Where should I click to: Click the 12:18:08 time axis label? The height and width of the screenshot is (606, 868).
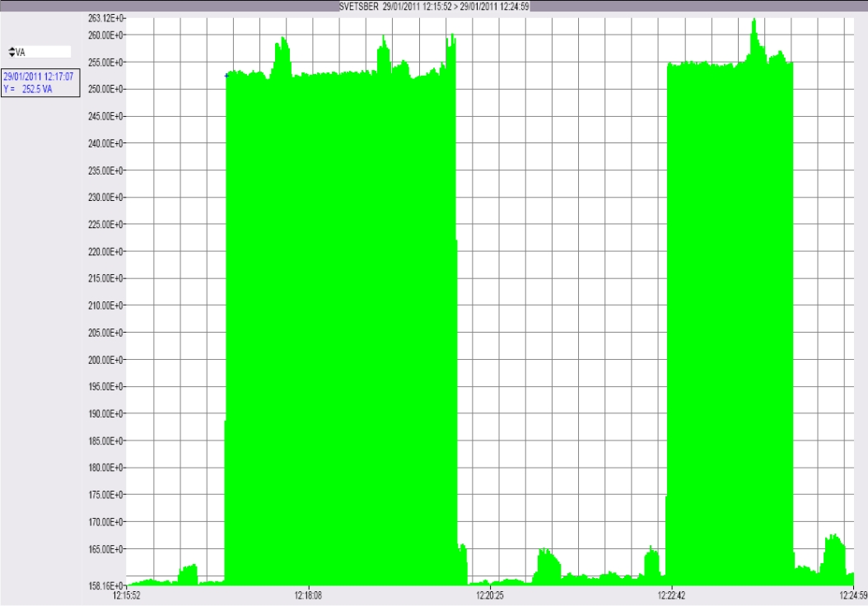coord(308,595)
